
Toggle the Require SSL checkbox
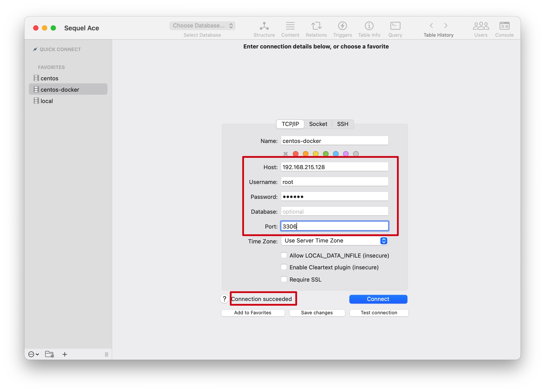[284, 279]
